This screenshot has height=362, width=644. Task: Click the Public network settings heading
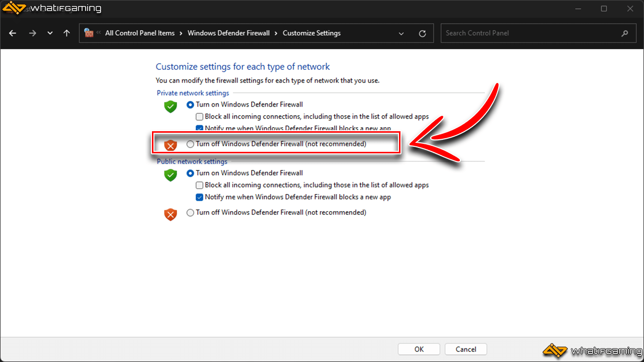pyautogui.click(x=192, y=161)
